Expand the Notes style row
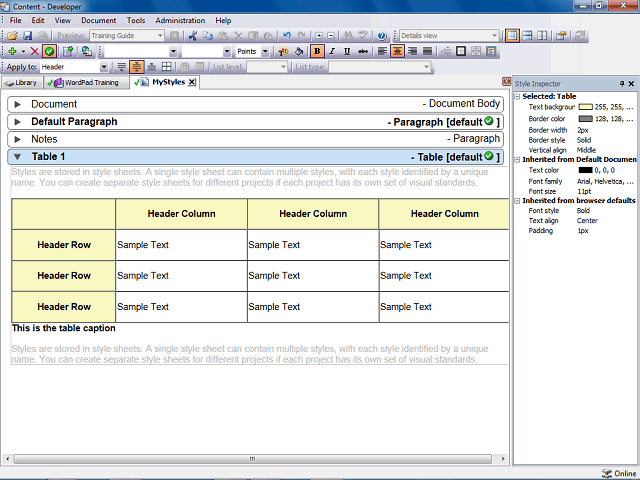The height and width of the screenshot is (480, 640). tap(18, 140)
